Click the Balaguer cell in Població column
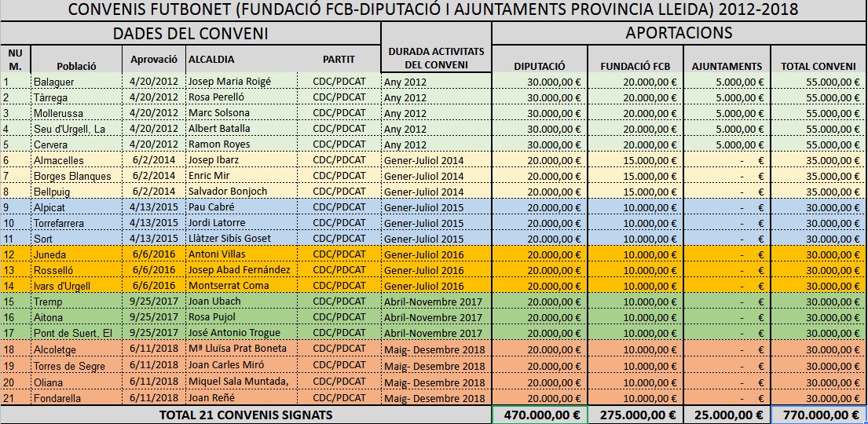Viewport: 868px width, 424px height. (75, 82)
